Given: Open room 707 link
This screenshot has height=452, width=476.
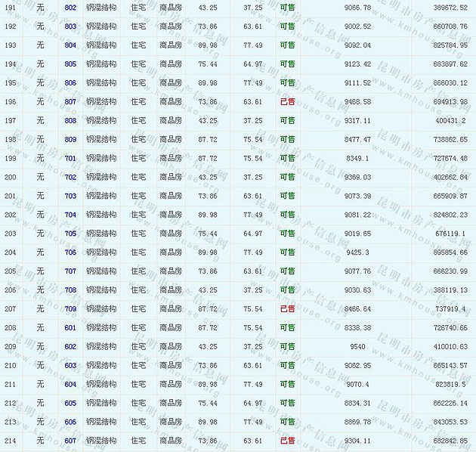Looking at the screenshot, I should click(70, 271).
